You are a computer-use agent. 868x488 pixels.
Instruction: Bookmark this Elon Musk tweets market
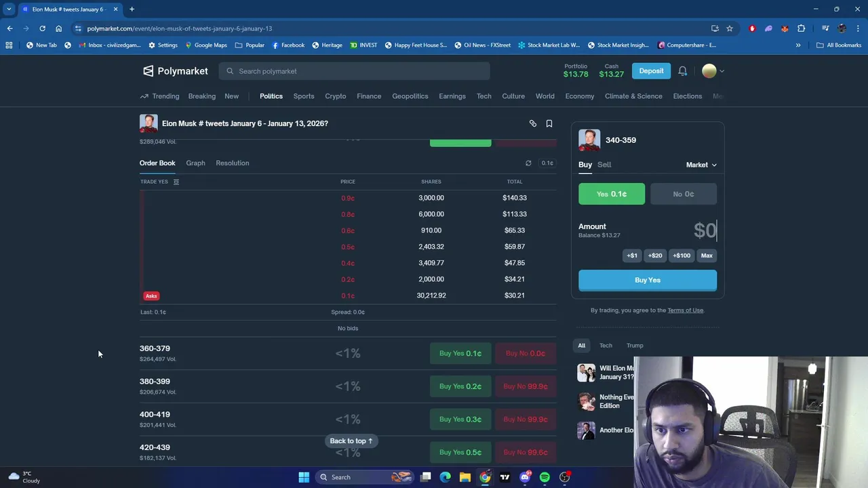point(549,123)
